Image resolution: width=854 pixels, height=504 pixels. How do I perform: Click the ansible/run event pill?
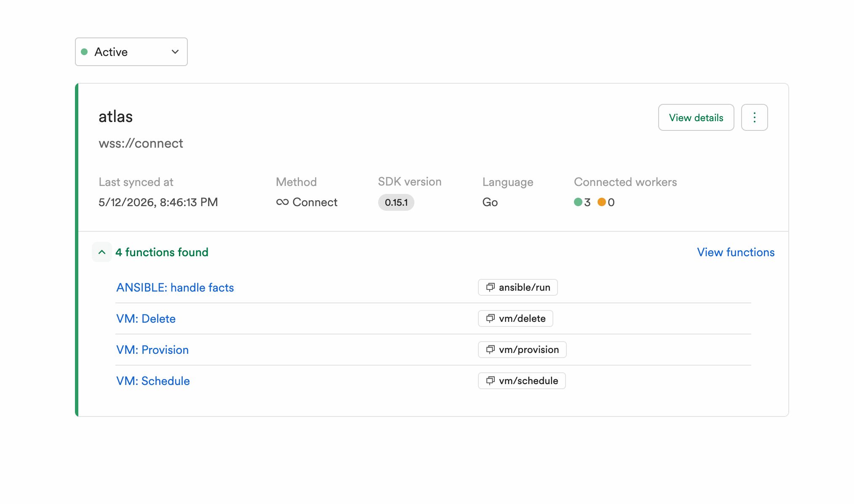point(518,287)
